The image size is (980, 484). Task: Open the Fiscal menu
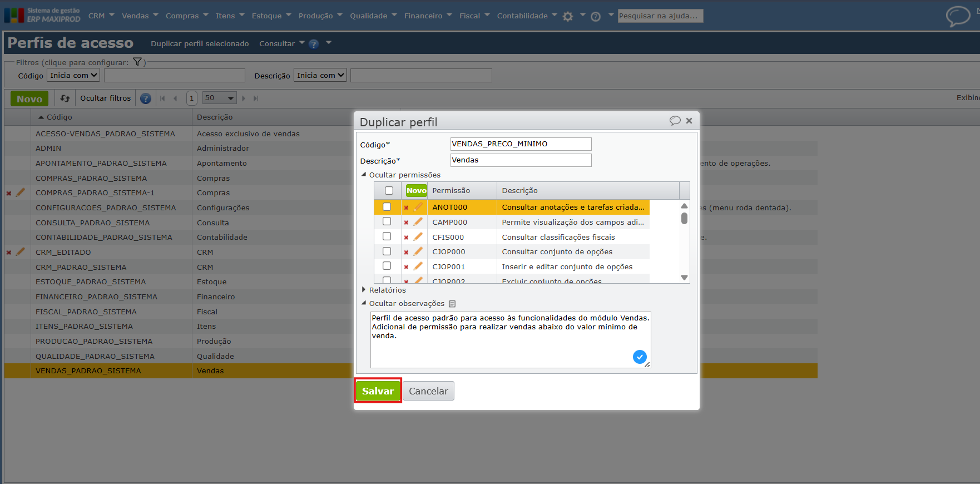(x=474, y=16)
